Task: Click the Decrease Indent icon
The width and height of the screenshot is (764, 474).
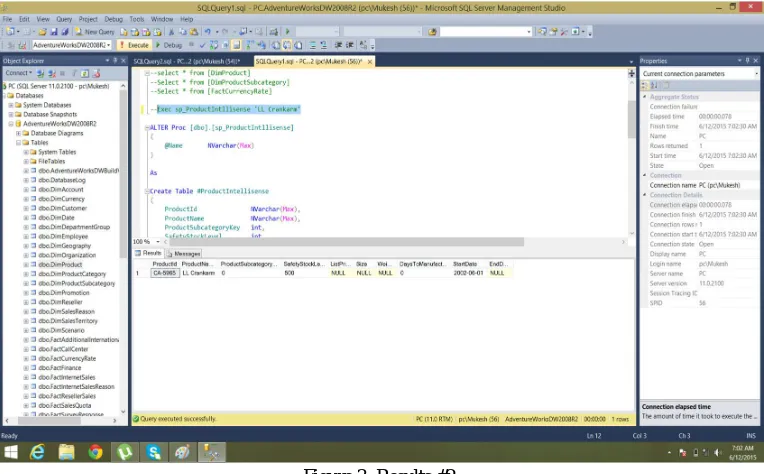Action: point(338,45)
